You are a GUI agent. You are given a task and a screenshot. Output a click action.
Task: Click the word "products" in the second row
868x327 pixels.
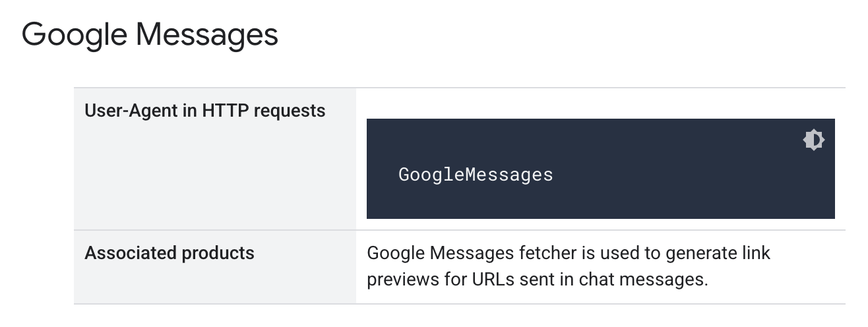click(220, 253)
